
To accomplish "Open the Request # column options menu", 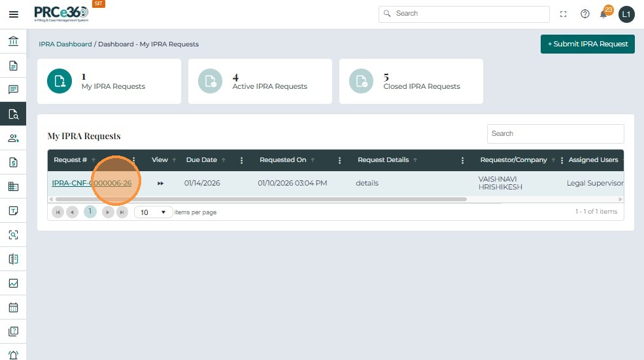I will [134, 160].
